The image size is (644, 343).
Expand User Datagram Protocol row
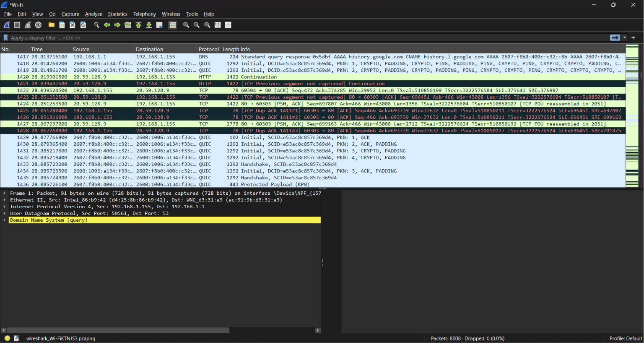pyautogui.click(x=5, y=213)
